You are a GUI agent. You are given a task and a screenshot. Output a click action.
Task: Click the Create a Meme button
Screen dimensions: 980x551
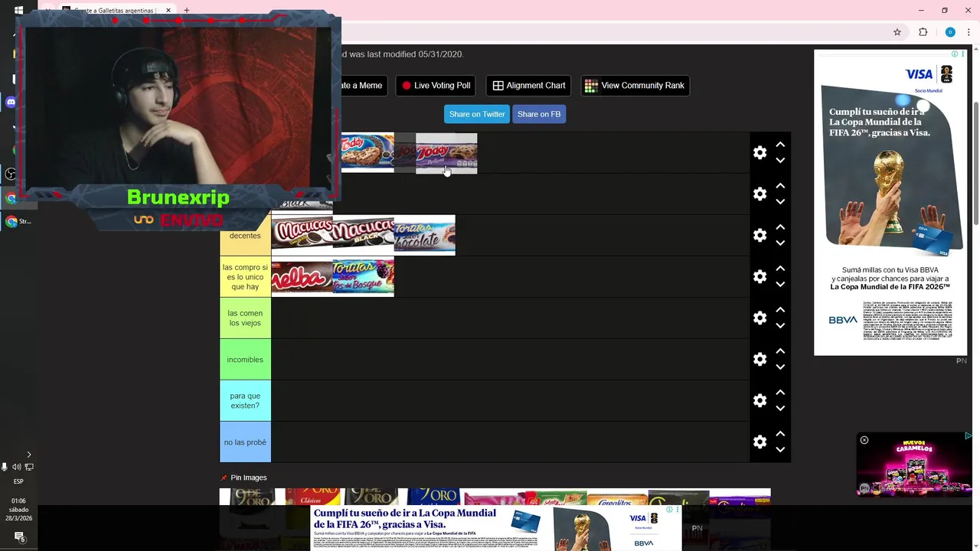point(364,86)
